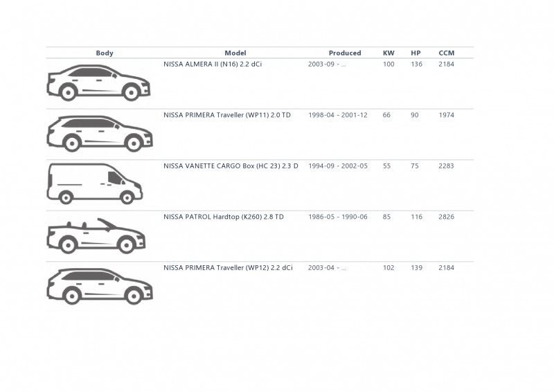Select NISSA PRIMERA Traveller (WP12) 2.2 dCi
The width and height of the screenshot is (554, 392).
click(228, 268)
